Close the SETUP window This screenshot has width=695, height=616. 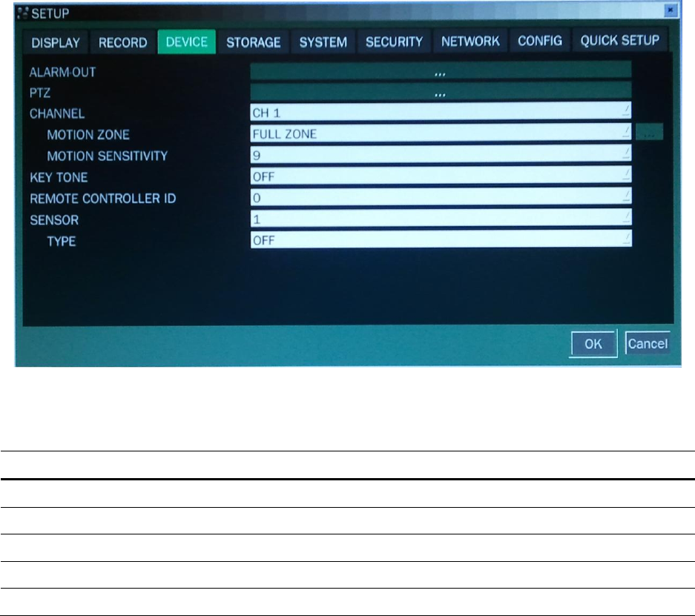click(671, 10)
